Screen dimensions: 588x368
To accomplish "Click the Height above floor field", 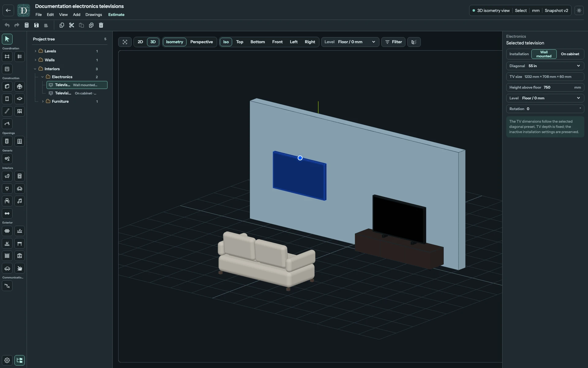I will pos(545,87).
